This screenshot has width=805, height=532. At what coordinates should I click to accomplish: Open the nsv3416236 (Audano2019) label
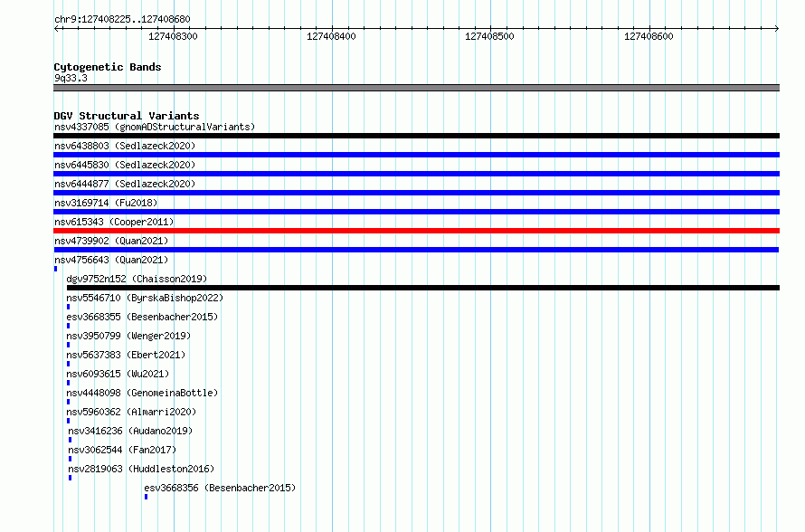tap(130, 431)
